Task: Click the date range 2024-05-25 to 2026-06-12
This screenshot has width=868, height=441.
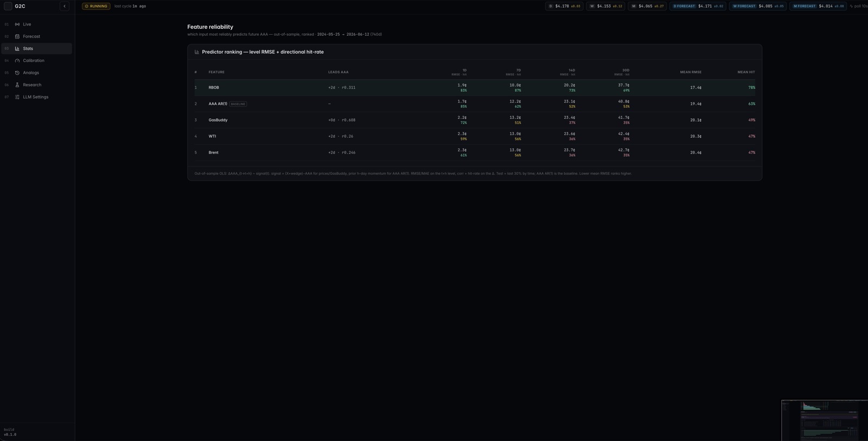Action: pyautogui.click(x=343, y=34)
